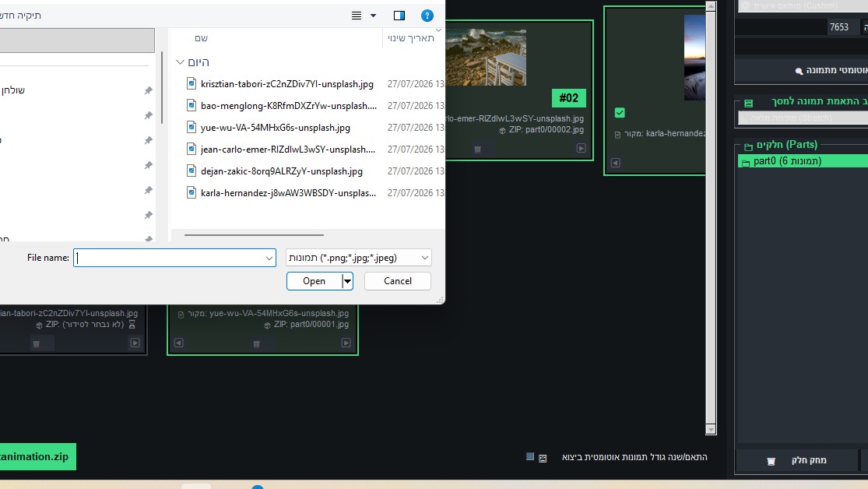Uncheck the green checkbox on the karla-hernandez card
Screen dimensions: 868x489
pos(620,113)
